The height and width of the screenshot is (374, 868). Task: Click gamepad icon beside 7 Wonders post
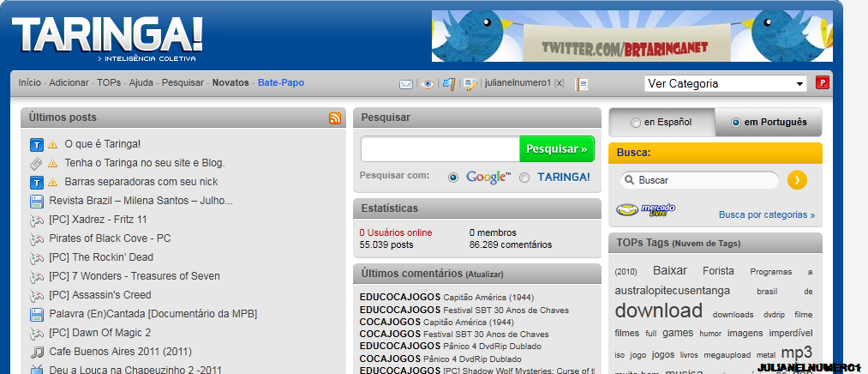37,277
